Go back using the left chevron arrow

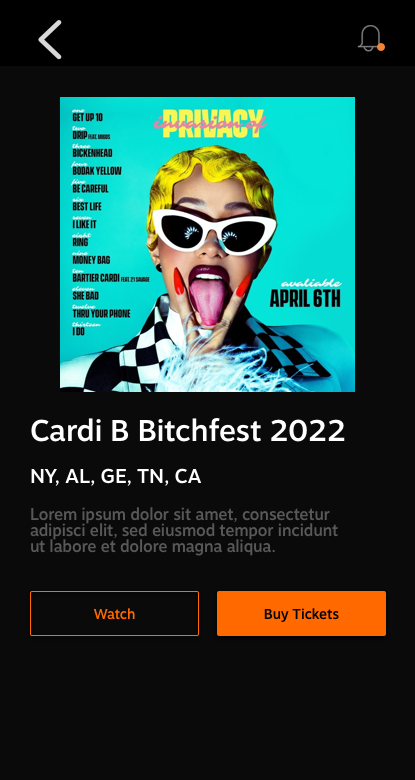tap(50, 39)
